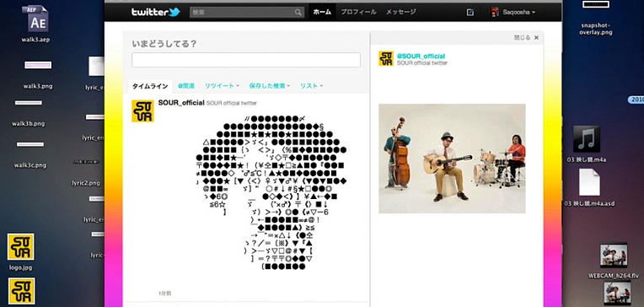Select the walk3.aep After Effects file icon
Viewport: 644px width, 307px height.
click(36, 19)
